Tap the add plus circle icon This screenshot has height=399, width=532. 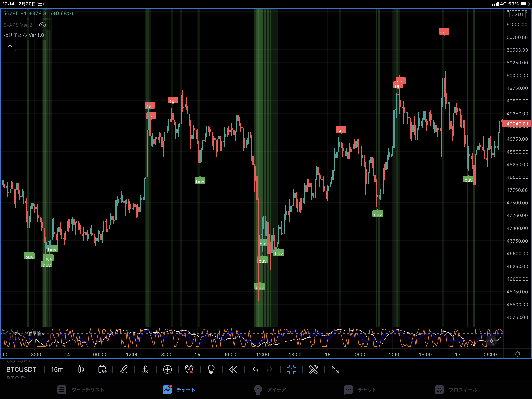[x=167, y=369]
